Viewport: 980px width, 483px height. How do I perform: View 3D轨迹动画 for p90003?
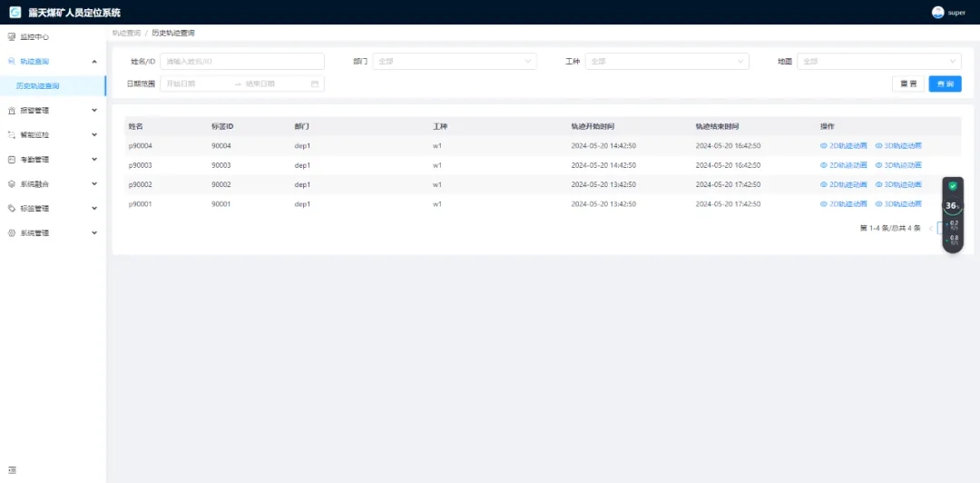(x=898, y=165)
